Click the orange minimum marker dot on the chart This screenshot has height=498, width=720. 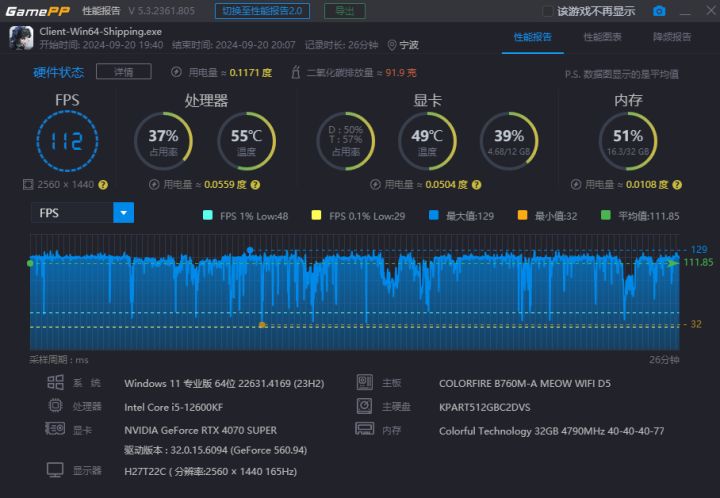tap(262, 325)
